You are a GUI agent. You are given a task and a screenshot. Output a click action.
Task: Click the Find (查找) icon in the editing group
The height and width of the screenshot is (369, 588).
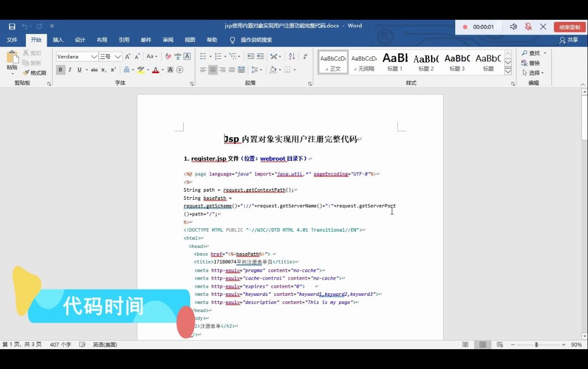point(529,52)
